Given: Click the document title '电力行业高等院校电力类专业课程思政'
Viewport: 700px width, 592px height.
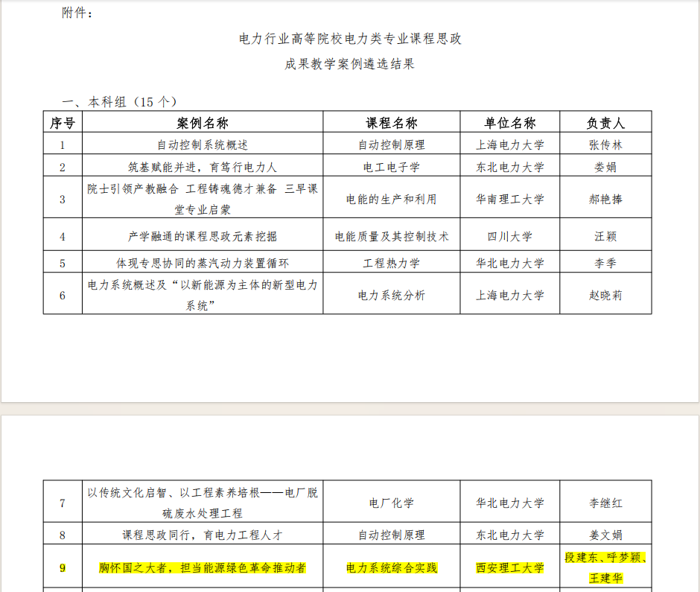Looking at the screenshot, I should coord(350,39).
